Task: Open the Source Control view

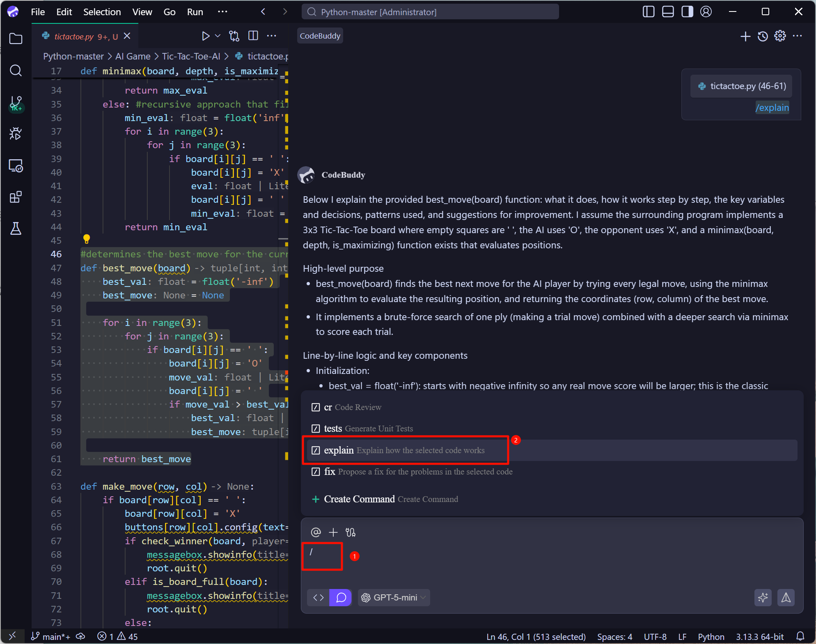Action: (x=16, y=103)
